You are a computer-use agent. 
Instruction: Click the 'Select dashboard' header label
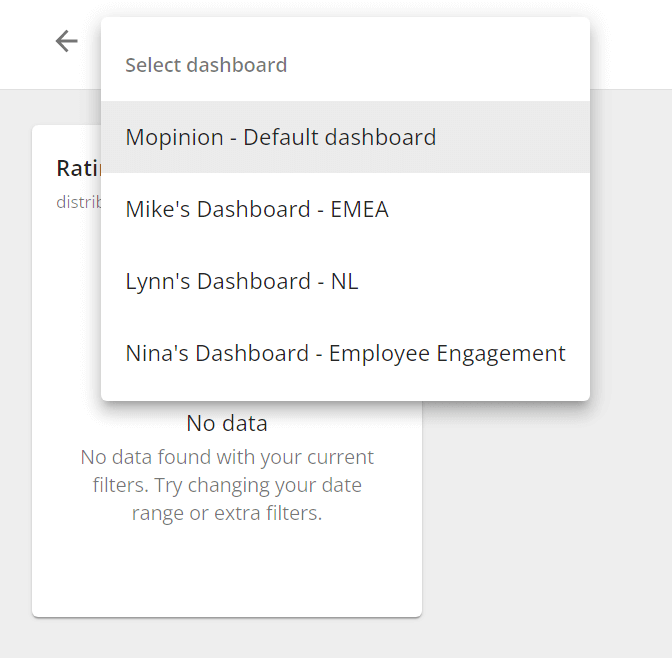(206, 65)
